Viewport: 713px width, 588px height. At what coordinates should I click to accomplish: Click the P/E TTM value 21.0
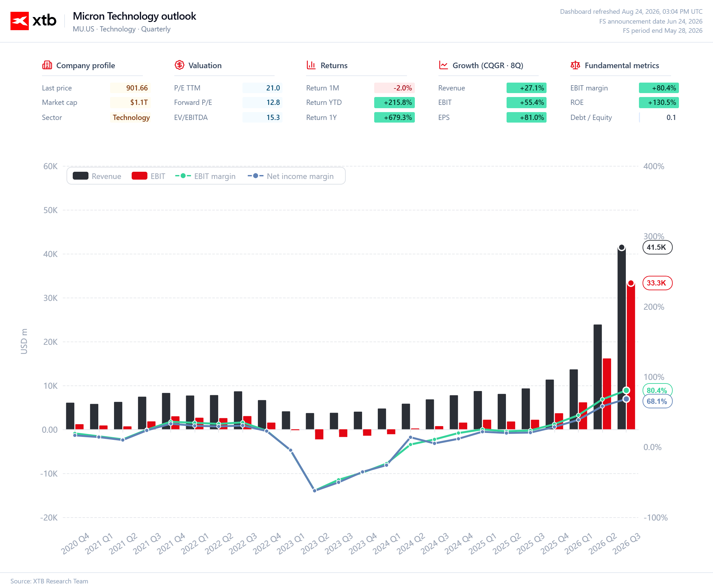262,88
